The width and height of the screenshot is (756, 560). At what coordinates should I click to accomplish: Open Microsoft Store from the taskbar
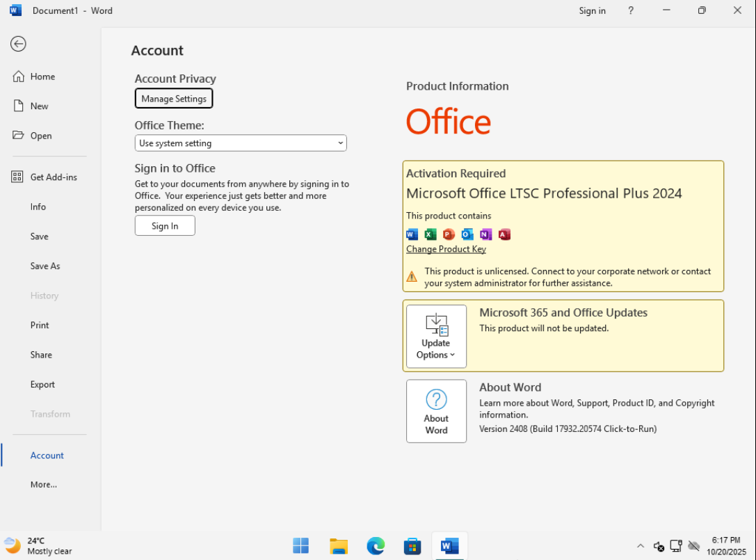tap(412, 546)
